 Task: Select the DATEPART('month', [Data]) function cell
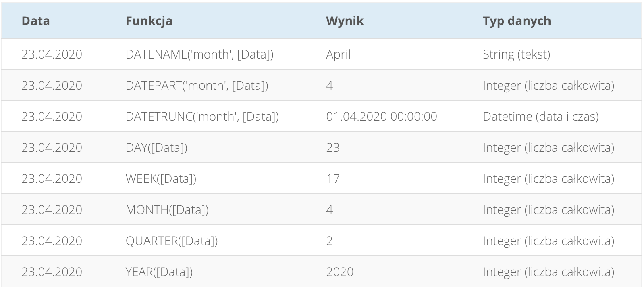point(197,86)
